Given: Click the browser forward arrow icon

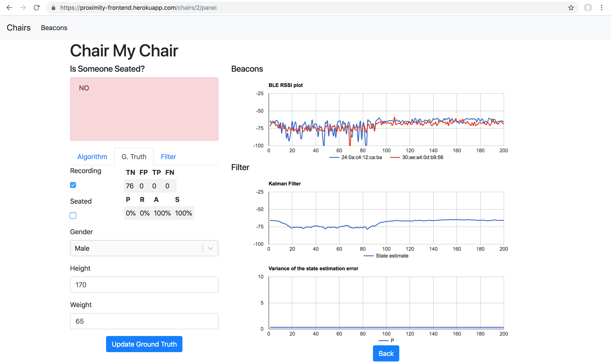Looking at the screenshot, I should pyautogui.click(x=23, y=8).
